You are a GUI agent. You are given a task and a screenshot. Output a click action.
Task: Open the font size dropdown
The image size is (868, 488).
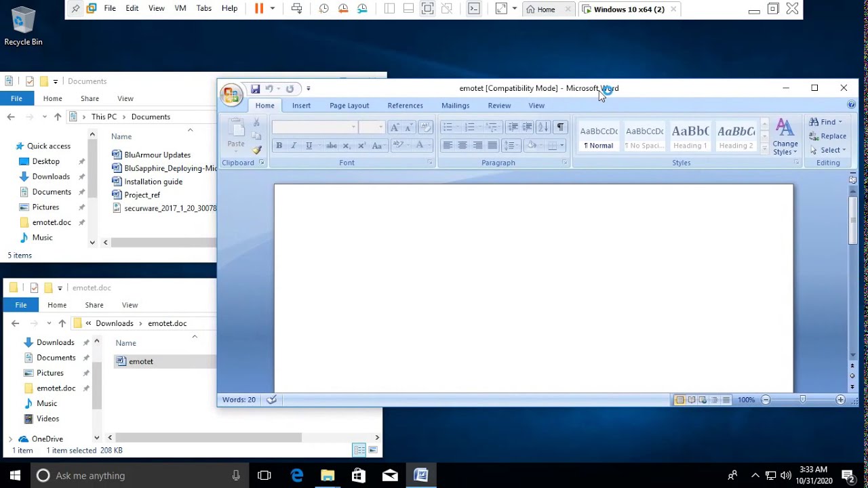coord(380,127)
